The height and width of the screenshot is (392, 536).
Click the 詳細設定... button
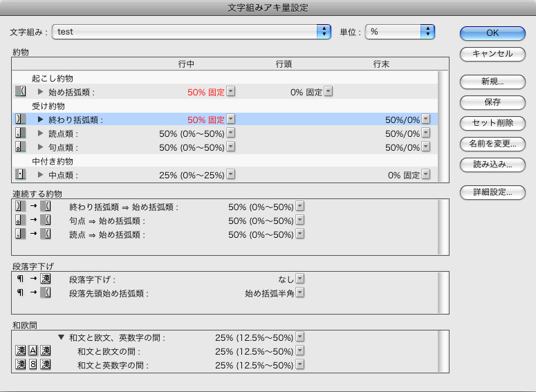coord(492,192)
